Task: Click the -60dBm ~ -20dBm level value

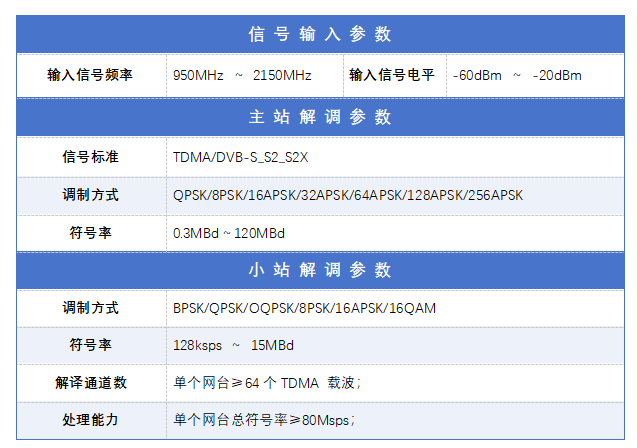Action: click(517, 75)
